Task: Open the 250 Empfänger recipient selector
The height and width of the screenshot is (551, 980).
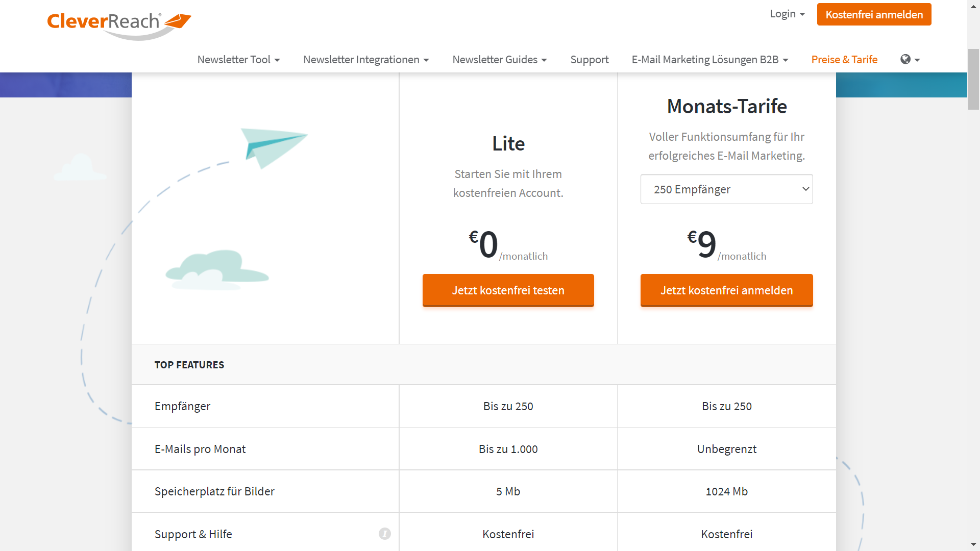Action: pos(726,189)
